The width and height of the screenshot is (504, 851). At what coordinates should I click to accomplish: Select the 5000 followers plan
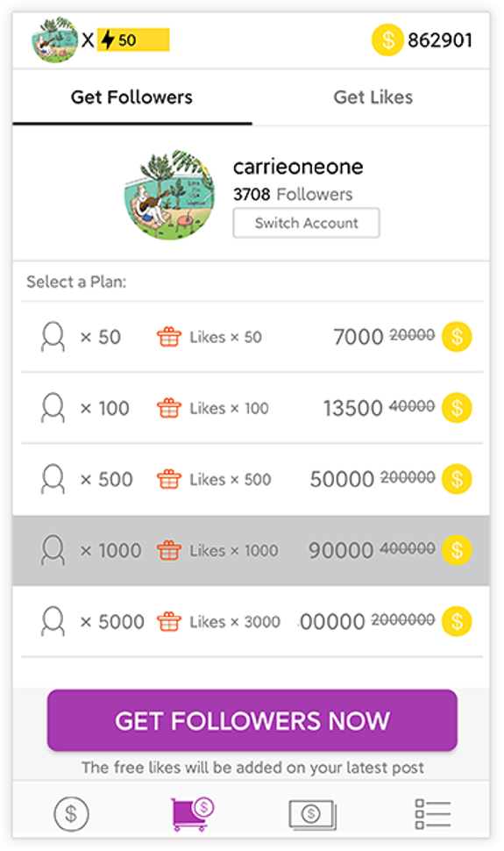(252, 621)
